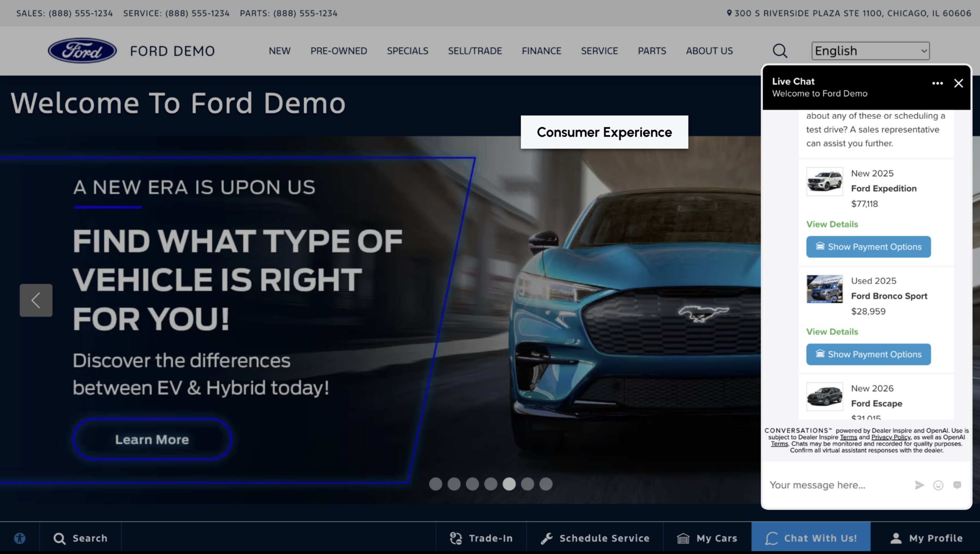Open the Ford Bronco Sport thumbnail image
This screenshot has width=980, height=554.
[x=825, y=289]
